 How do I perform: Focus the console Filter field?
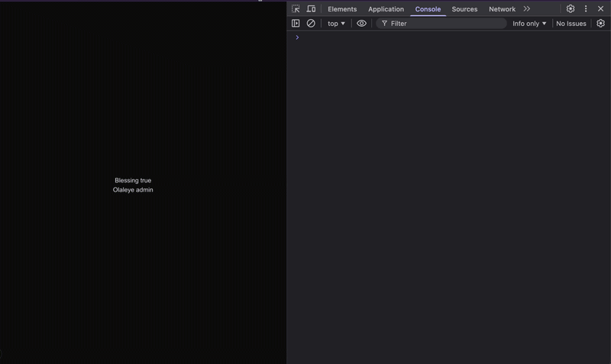441,24
